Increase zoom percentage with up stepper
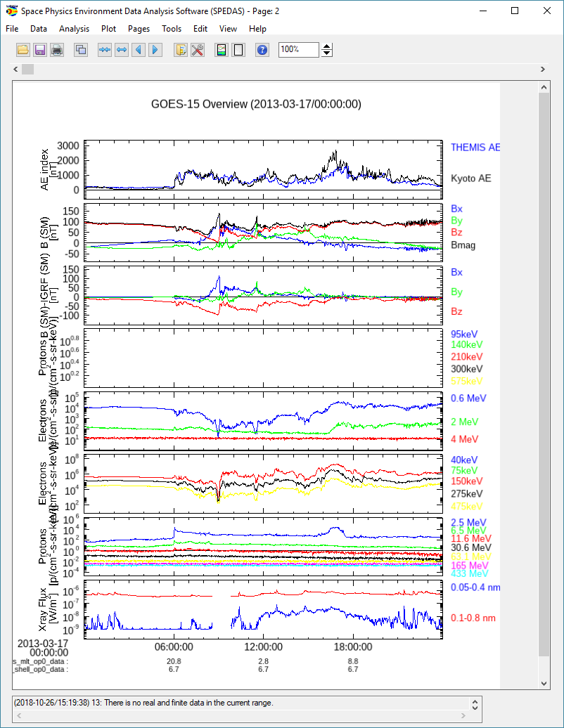 (x=326, y=46)
